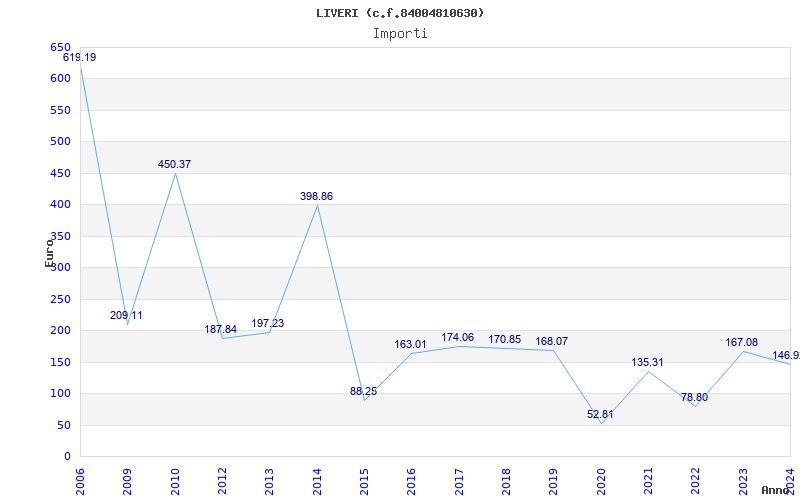Click the Anno x-axis label

pos(775,490)
